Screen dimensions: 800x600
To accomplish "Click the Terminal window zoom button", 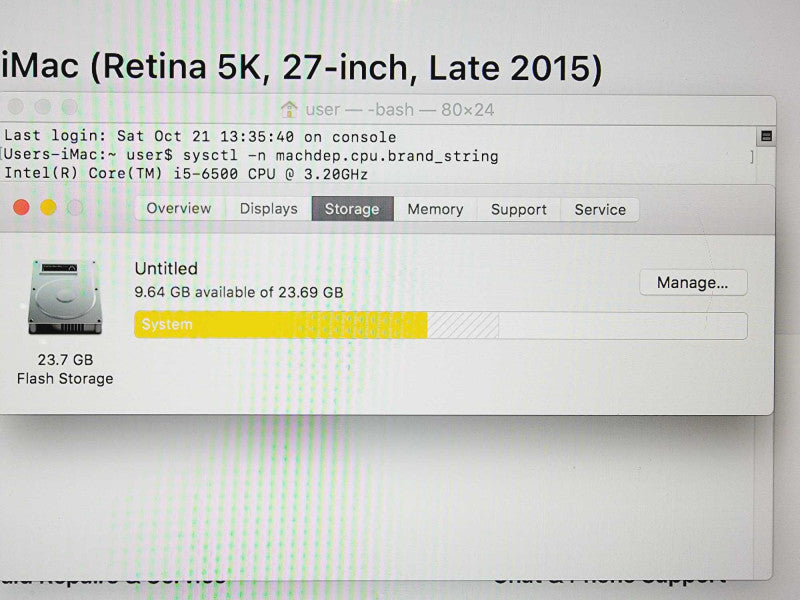I will tap(69, 107).
